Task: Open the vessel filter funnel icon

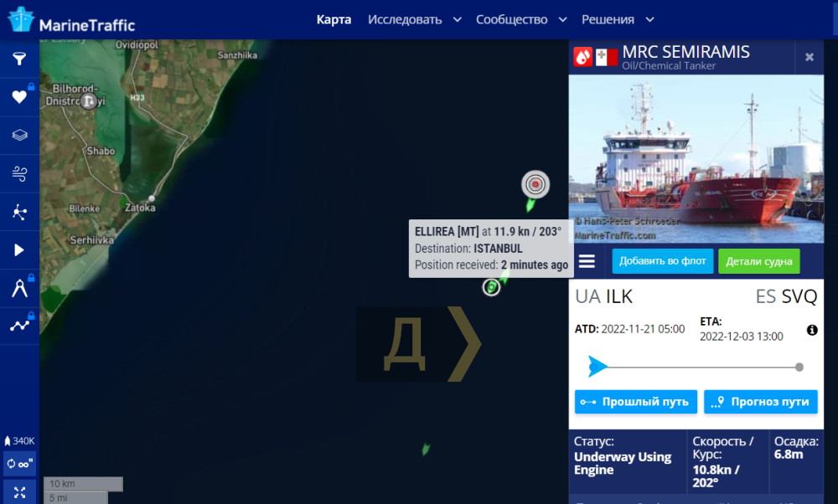Action: coord(19,59)
